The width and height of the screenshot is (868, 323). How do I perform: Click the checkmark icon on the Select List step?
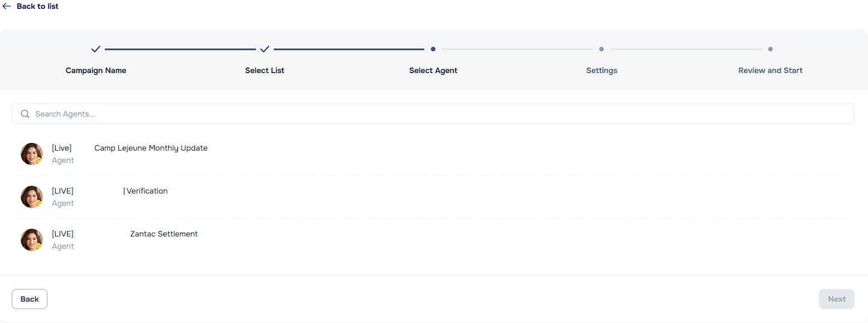[265, 49]
